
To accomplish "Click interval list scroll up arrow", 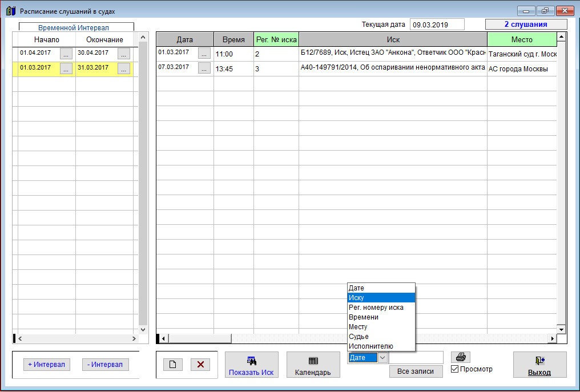I will 143,37.
